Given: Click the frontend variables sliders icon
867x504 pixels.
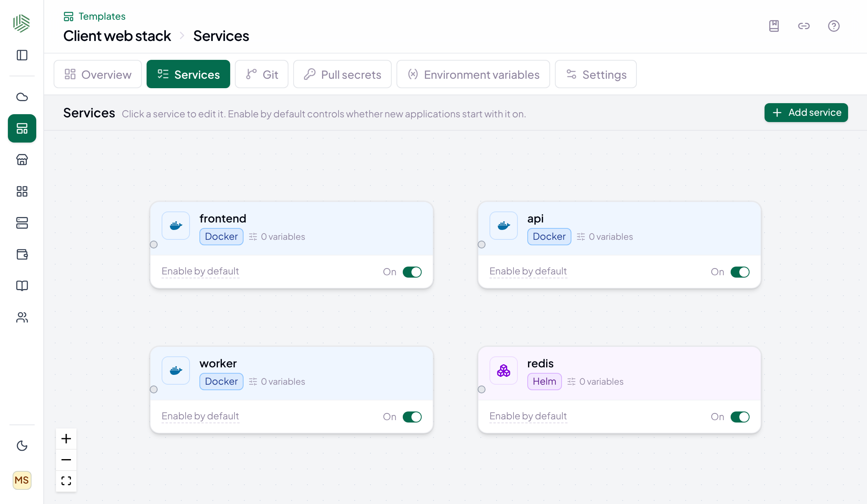Looking at the screenshot, I should click(x=253, y=237).
